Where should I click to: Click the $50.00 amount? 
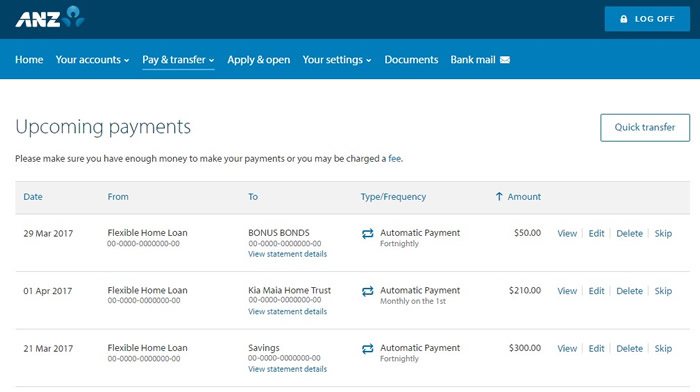(x=527, y=233)
